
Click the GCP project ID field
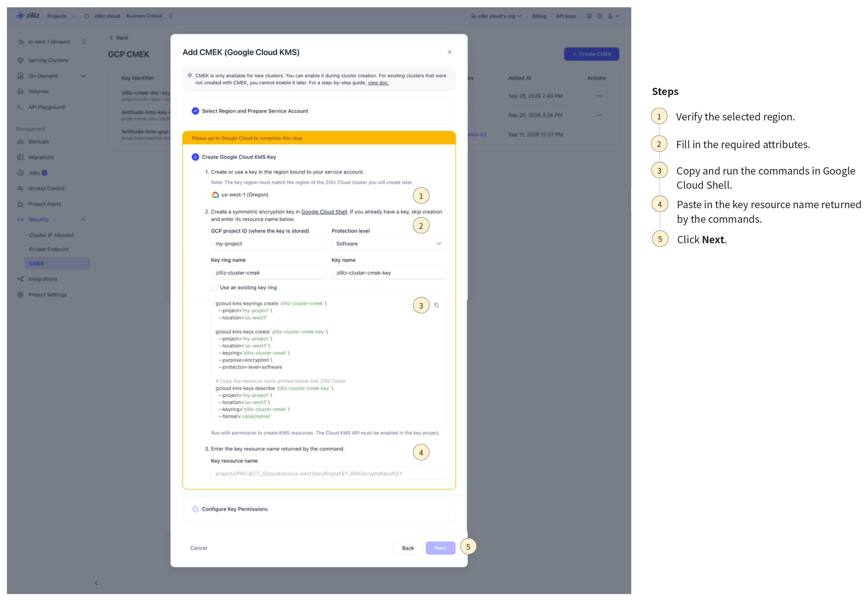click(x=268, y=244)
